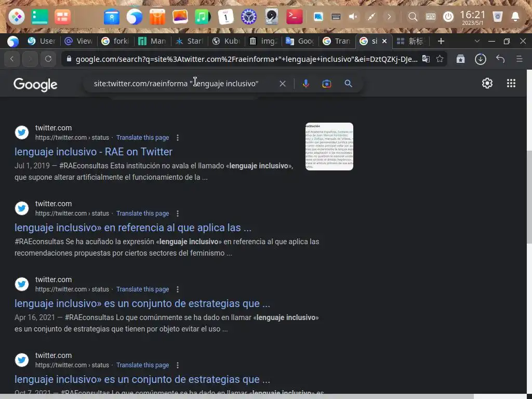Open Google quick settings gear
The width and height of the screenshot is (532, 399).
click(x=487, y=83)
